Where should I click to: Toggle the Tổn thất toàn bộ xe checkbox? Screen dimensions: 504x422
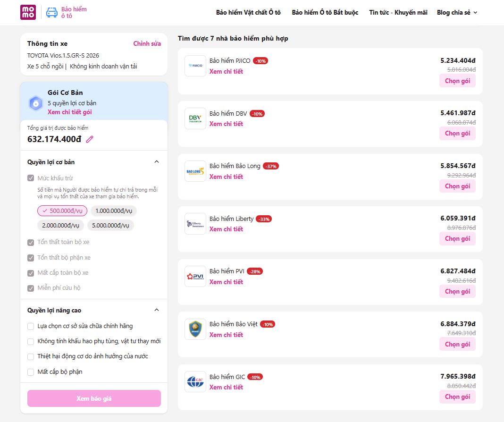pyautogui.click(x=31, y=242)
